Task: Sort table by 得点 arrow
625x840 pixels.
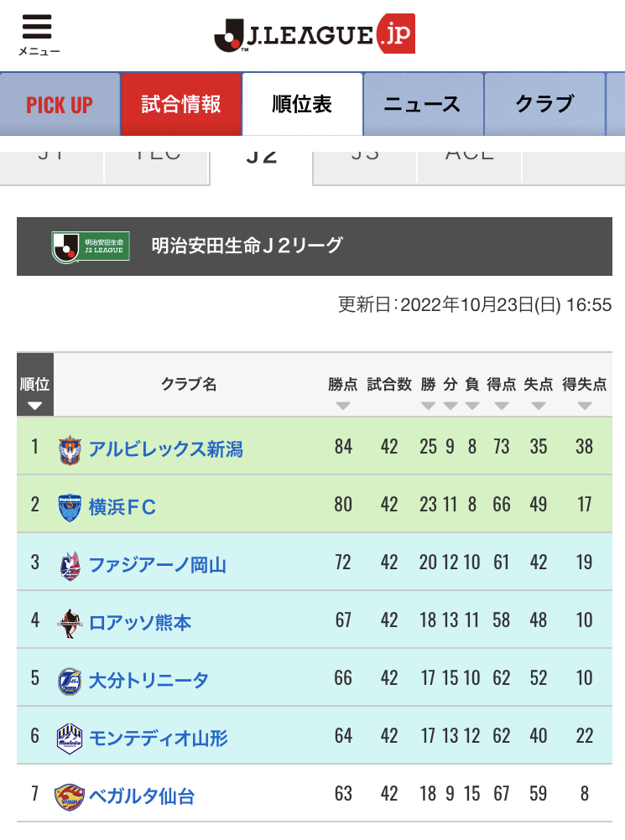Action: [x=502, y=406]
